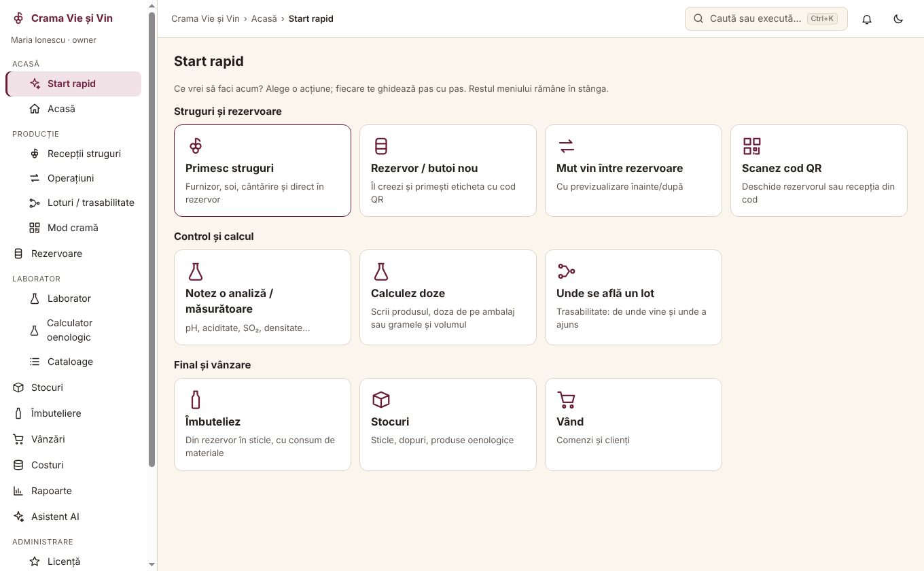Focus the Caută sau execută search field

click(x=766, y=19)
